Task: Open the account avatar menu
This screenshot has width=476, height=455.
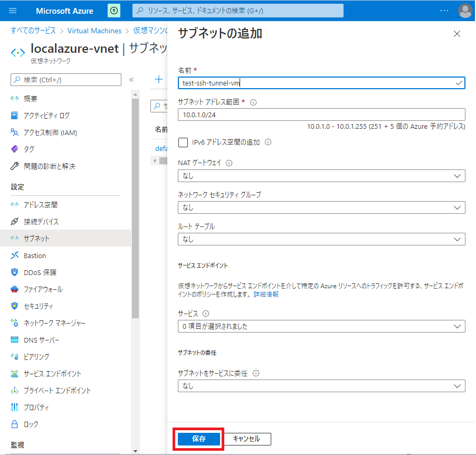Action: pyautogui.click(x=464, y=11)
